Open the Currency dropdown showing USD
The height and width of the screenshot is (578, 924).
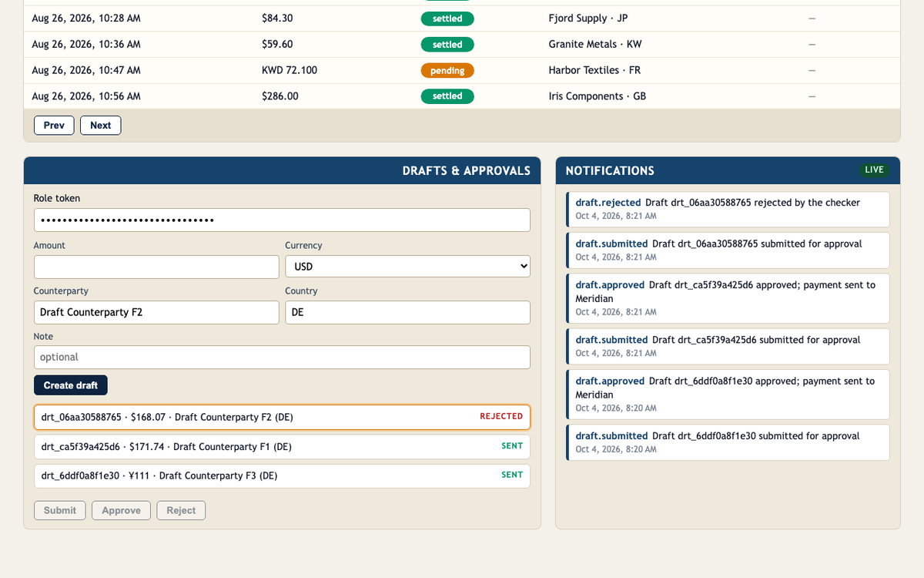[407, 267]
